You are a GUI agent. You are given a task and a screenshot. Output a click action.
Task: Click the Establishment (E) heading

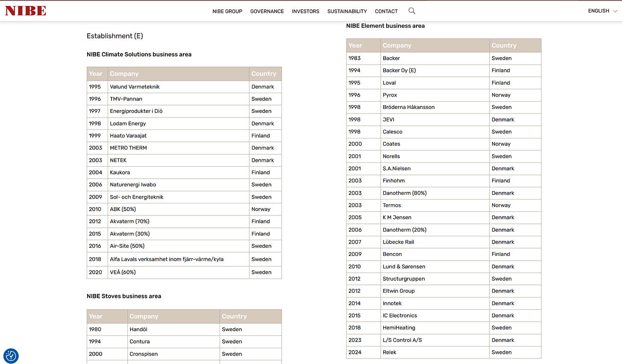(x=115, y=36)
